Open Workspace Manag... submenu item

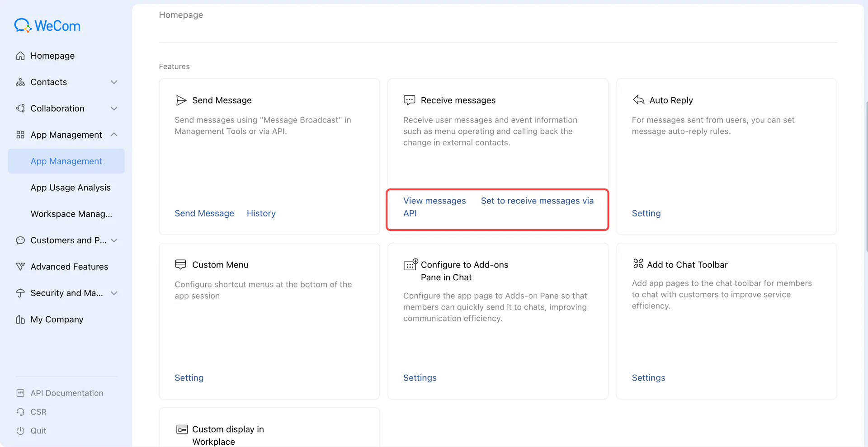[x=66, y=214]
